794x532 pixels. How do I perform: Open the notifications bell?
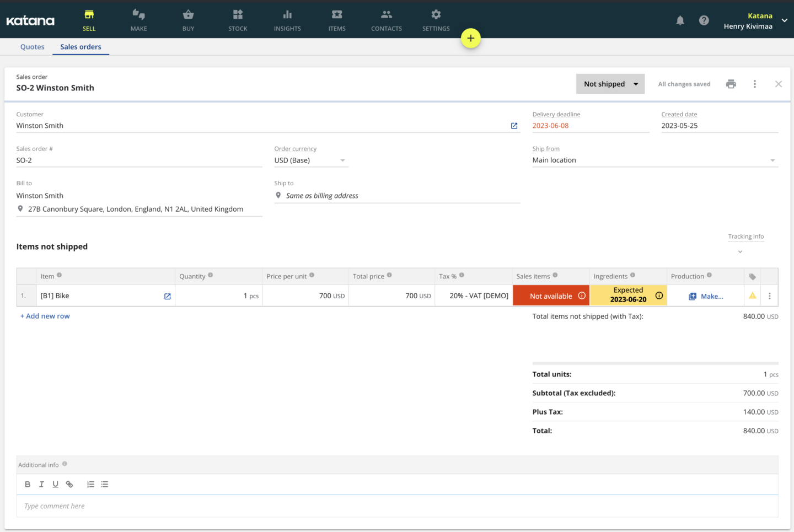click(680, 20)
